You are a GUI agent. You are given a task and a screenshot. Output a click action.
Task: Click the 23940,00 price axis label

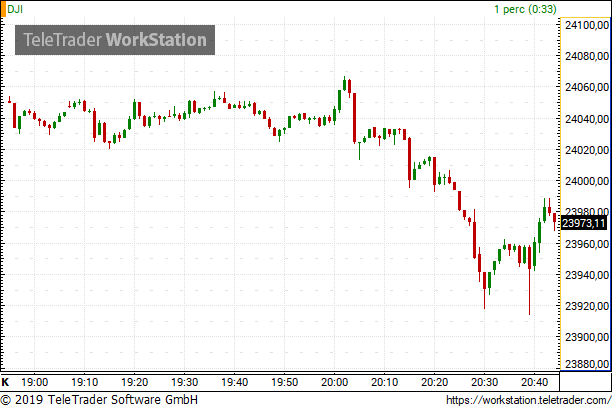tap(587, 275)
